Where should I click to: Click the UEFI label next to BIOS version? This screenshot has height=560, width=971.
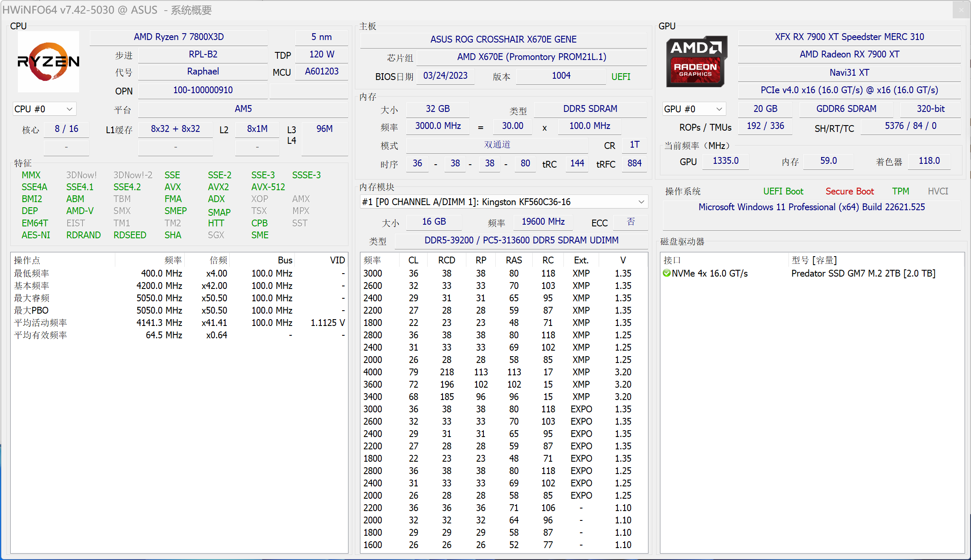[x=621, y=77]
